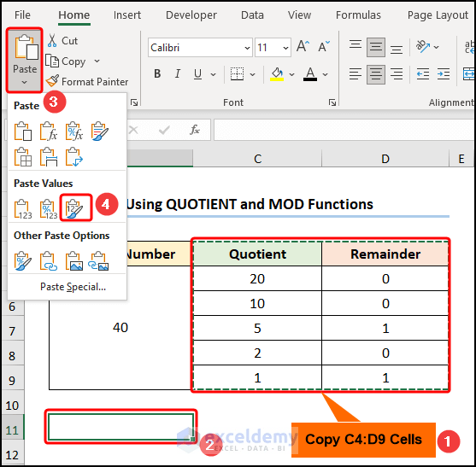Click Paste Special... menu entry
This screenshot has width=476, height=467.
(73, 287)
